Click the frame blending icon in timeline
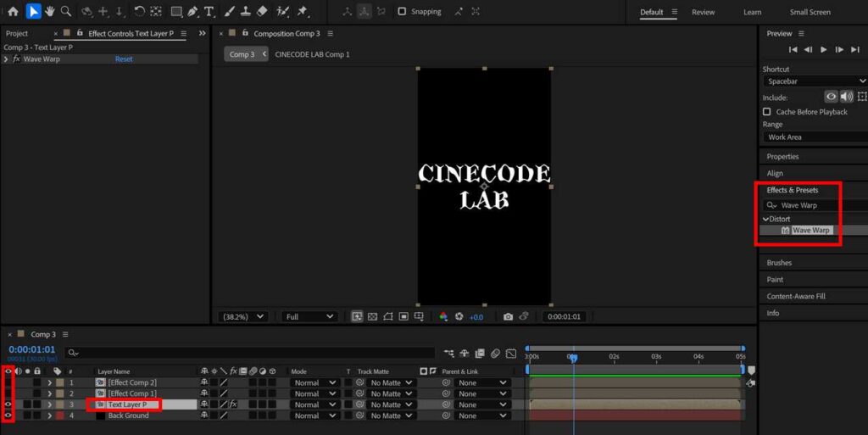 [480, 353]
